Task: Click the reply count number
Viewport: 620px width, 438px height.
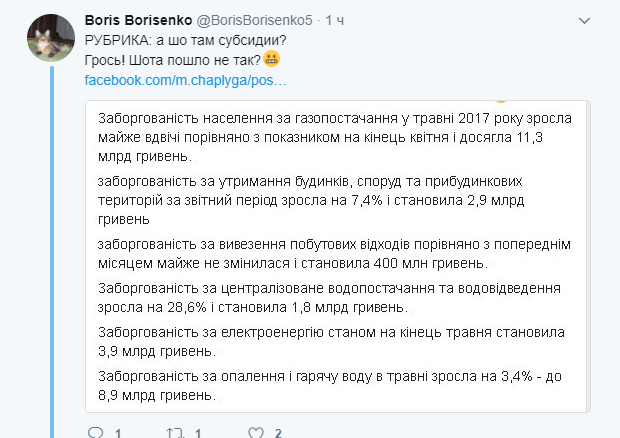Action: tap(118, 434)
